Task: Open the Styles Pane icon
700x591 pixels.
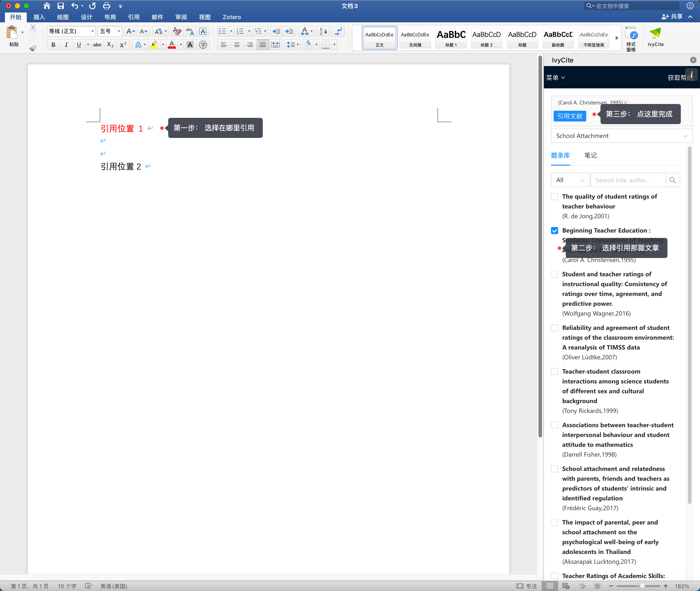Action: [631, 39]
